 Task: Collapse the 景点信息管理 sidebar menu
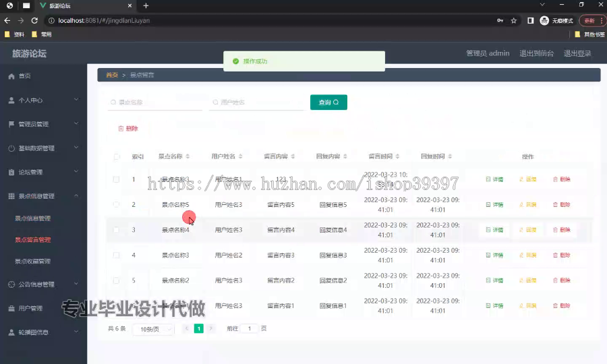click(x=43, y=196)
